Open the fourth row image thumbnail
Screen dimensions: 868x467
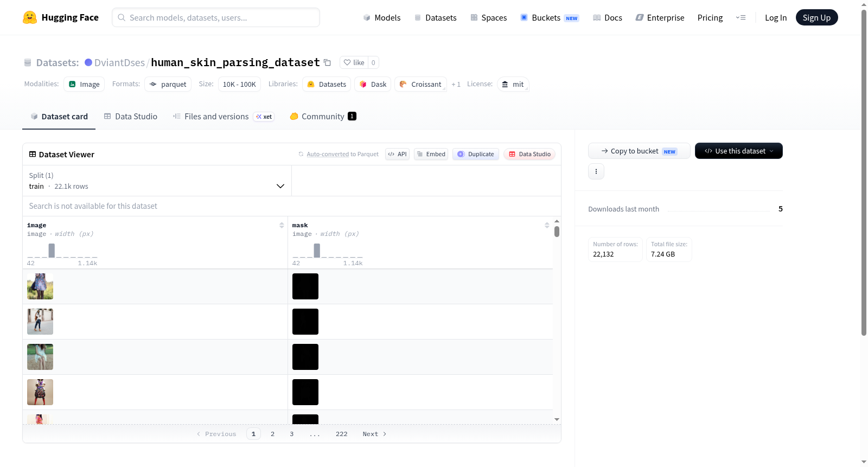pyautogui.click(x=40, y=392)
